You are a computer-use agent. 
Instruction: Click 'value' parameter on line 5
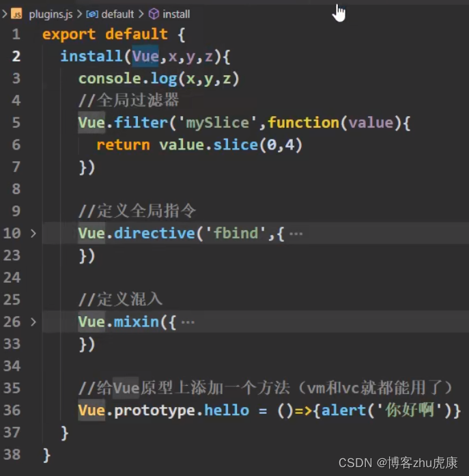371,123
